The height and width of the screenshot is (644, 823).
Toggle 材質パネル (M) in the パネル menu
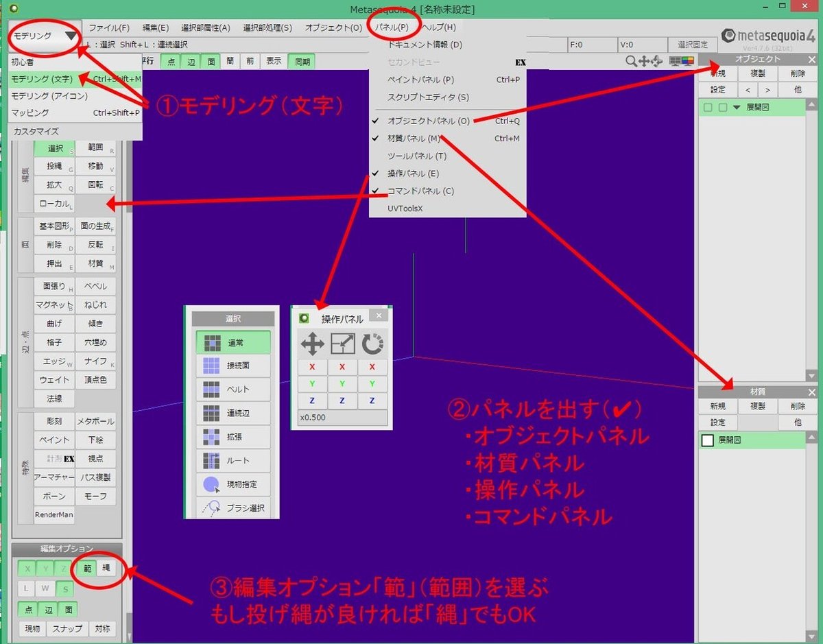pos(447,139)
